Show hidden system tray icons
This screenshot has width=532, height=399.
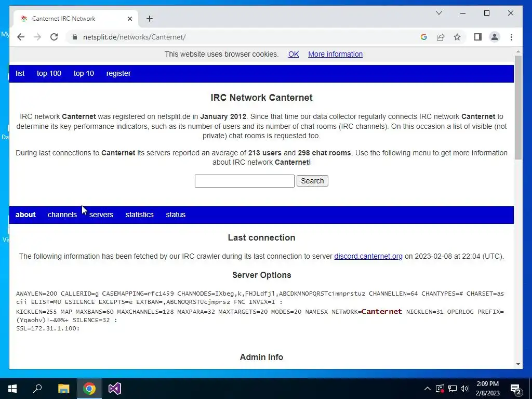pyautogui.click(x=428, y=389)
